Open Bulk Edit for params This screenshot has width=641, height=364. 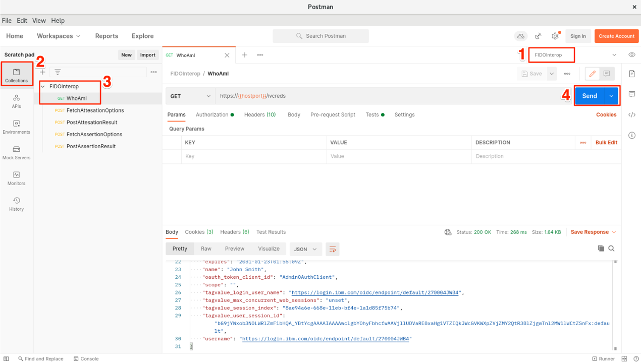(606, 143)
